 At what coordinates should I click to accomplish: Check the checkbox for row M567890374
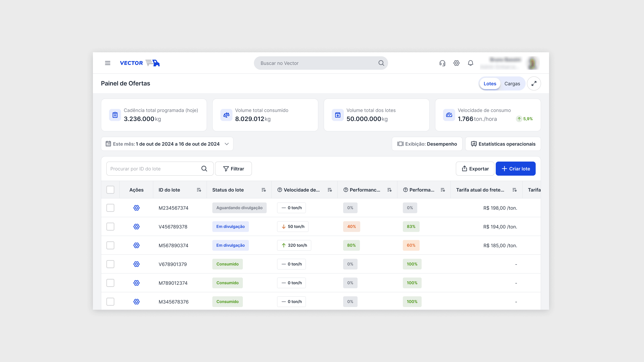pos(110,245)
